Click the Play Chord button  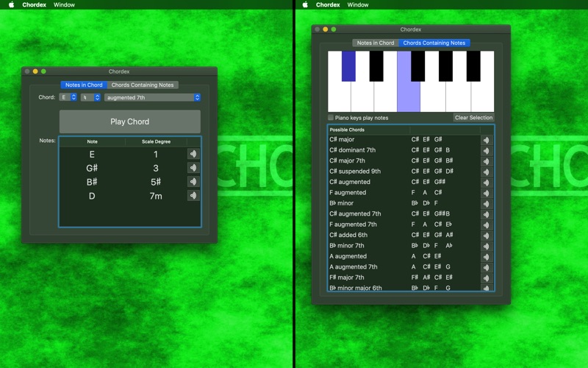pos(130,121)
